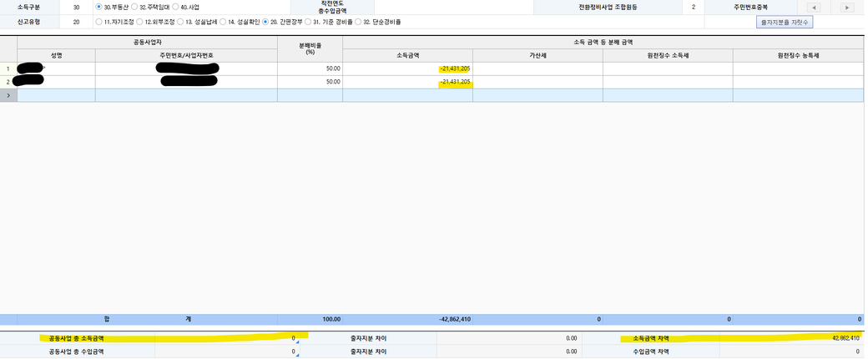Viewport: 868px width, 359px height.
Task: Pick the 13. 성실납세 option
Action: click(179, 22)
